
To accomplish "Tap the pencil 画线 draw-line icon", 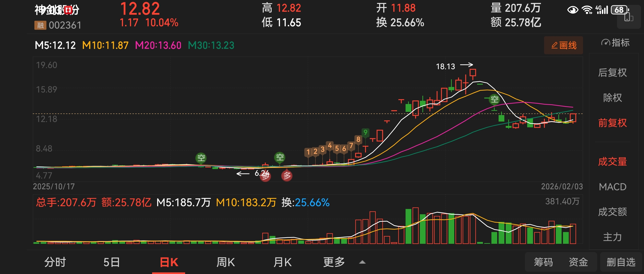I will point(554,45).
